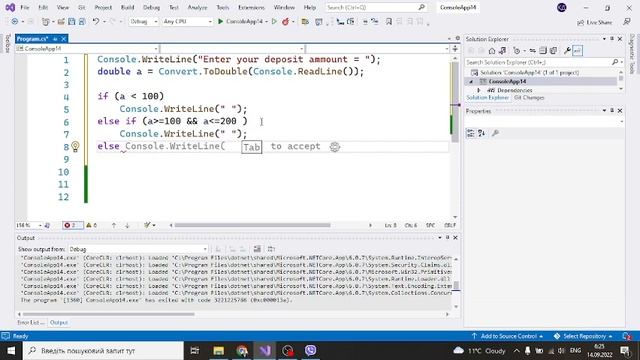Click the lightbulb quick actions icon

click(75, 146)
